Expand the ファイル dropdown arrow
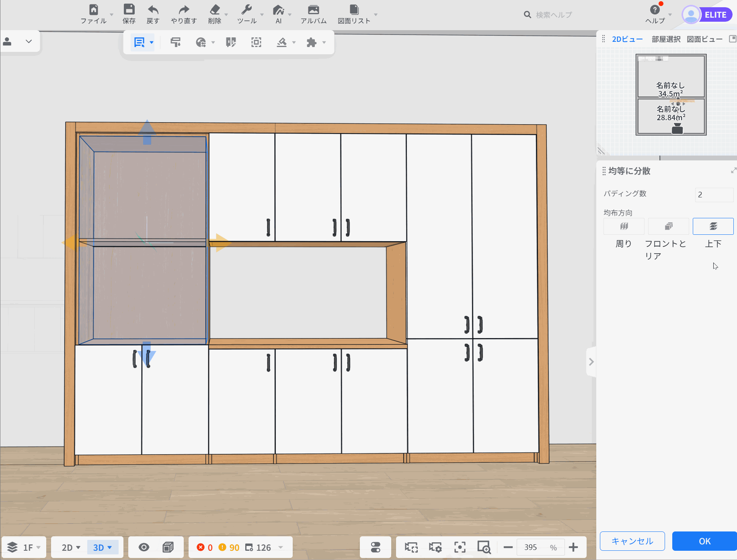 click(112, 14)
